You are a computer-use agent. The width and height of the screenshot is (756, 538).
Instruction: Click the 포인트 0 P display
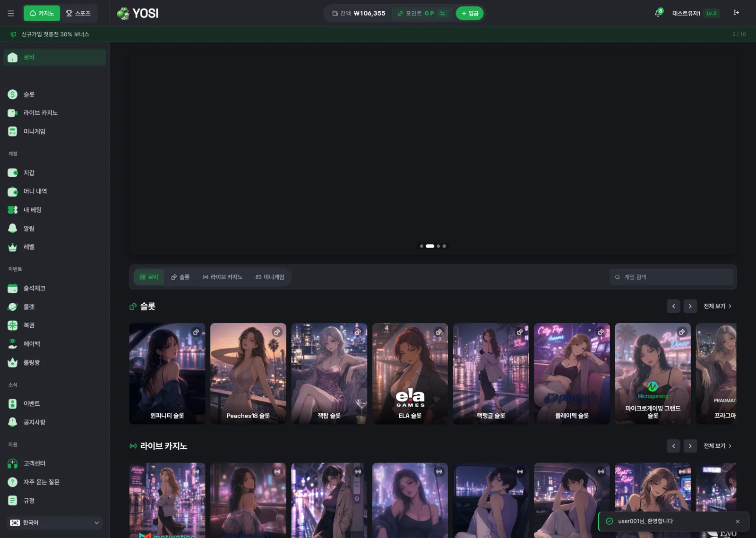coord(415,13)
